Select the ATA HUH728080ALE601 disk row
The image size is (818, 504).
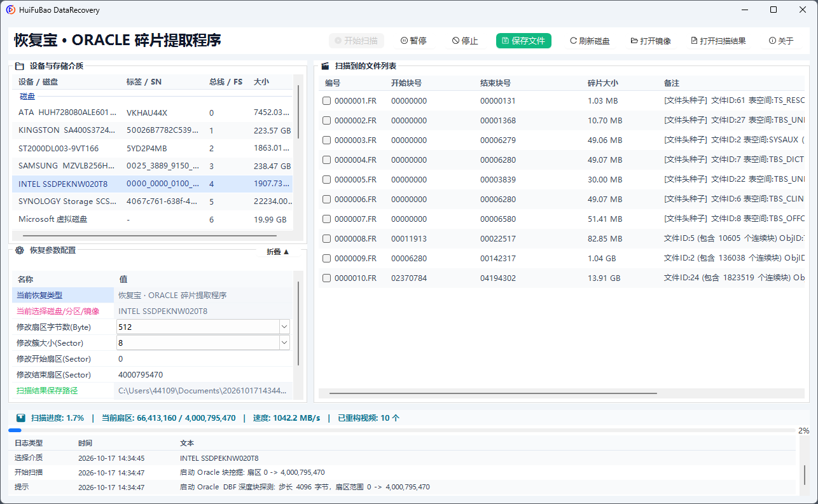click(152, 112)
